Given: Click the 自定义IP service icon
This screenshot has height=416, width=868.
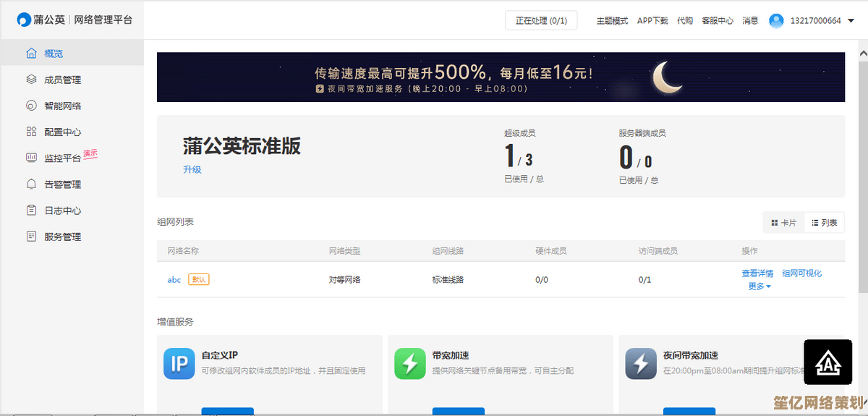Looking at the screenshot, I should 179,364.
